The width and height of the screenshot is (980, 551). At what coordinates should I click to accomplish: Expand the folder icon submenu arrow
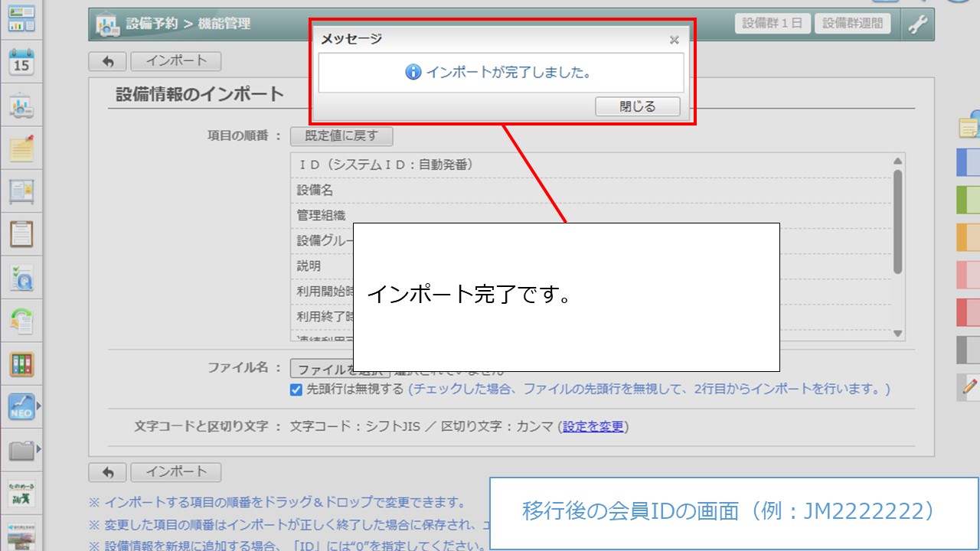tap(39, 449)
